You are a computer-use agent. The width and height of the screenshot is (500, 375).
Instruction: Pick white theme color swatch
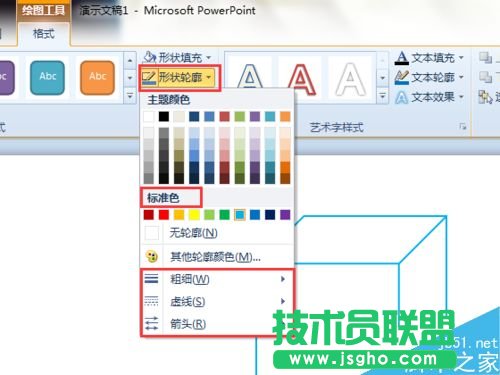(x=149, y=116)
